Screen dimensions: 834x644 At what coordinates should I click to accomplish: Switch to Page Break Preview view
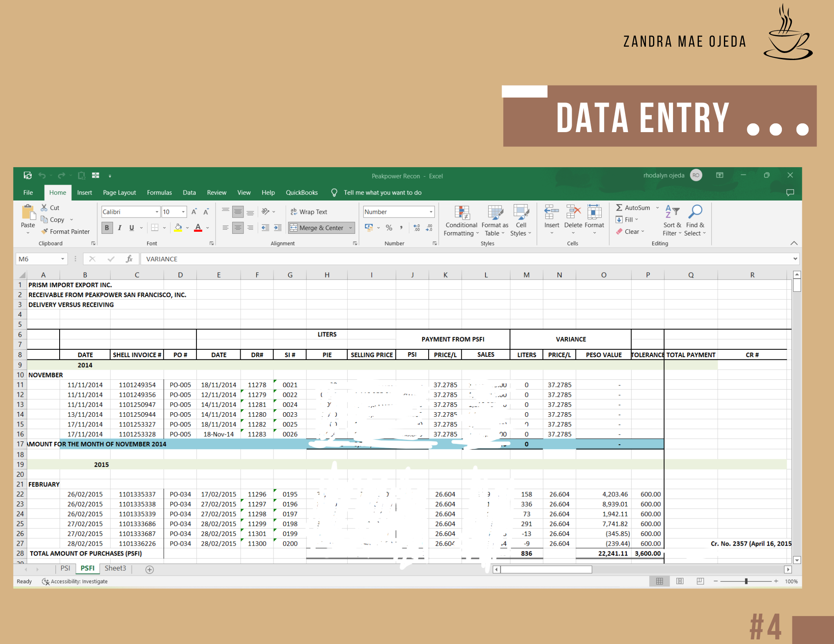700,581
